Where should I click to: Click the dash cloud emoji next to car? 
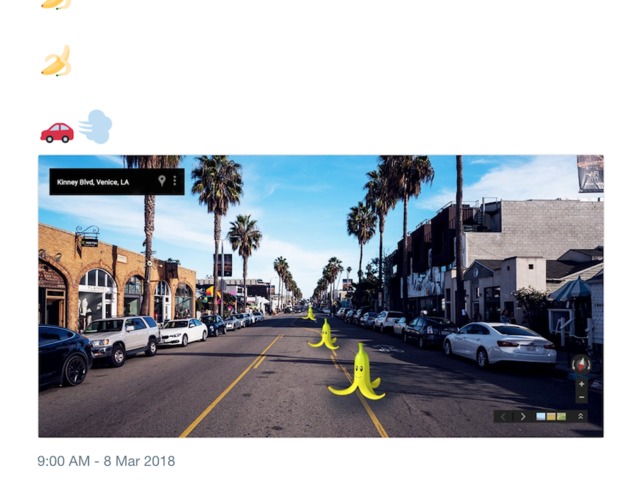[95, 127]
